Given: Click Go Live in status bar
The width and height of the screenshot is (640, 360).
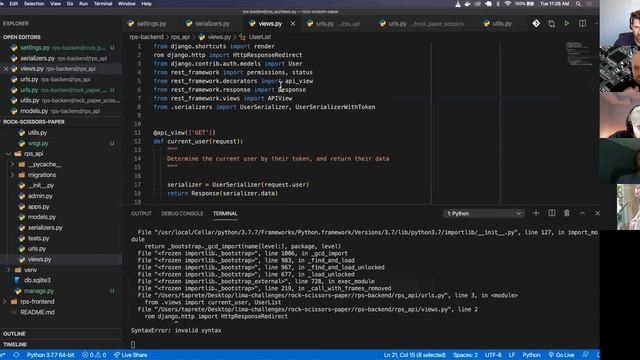Looking at the screenshot, I should click(x=561, y=355).
